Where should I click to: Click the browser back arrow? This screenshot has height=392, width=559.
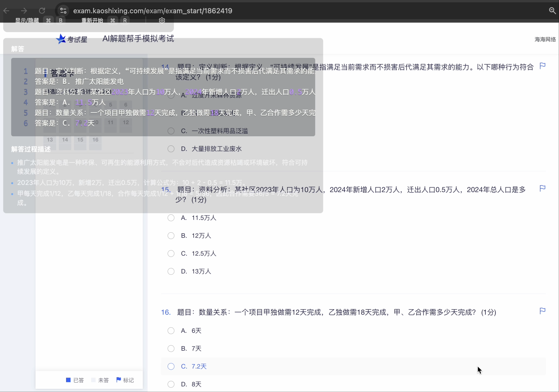[6, 11]
